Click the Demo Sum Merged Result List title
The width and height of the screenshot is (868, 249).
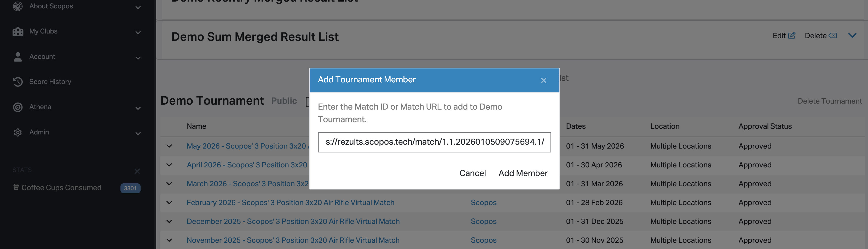point(255,37)
